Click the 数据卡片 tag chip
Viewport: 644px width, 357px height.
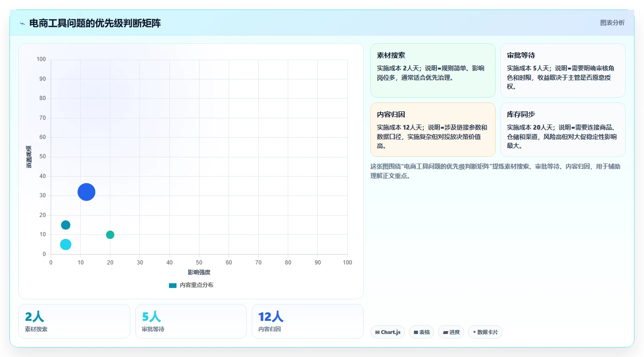pyautogui.click(x=485, y=332)
